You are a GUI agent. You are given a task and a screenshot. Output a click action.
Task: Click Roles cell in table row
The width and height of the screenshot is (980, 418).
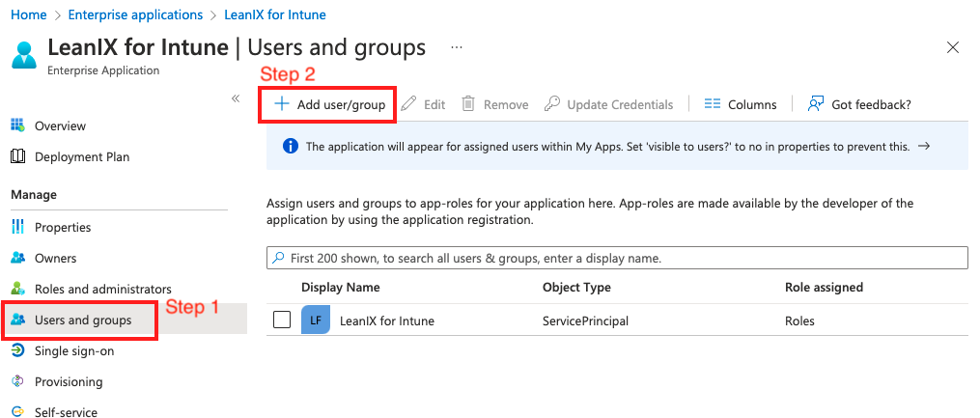(x=800, y=321)
